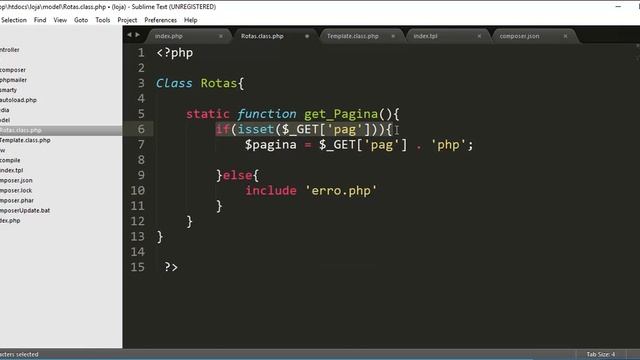
Task: Go to previous tab with left arrow
Action: tap(129, 35)
